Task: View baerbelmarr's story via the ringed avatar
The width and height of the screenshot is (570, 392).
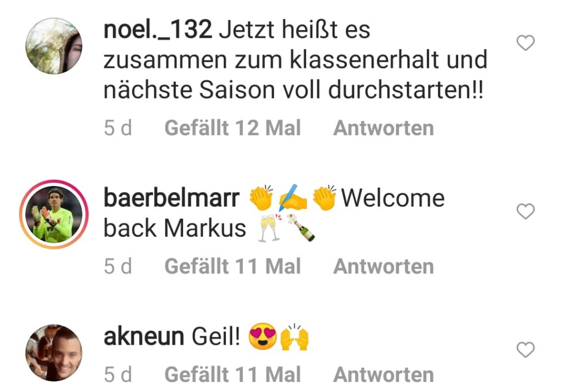Action: (54, 214)
